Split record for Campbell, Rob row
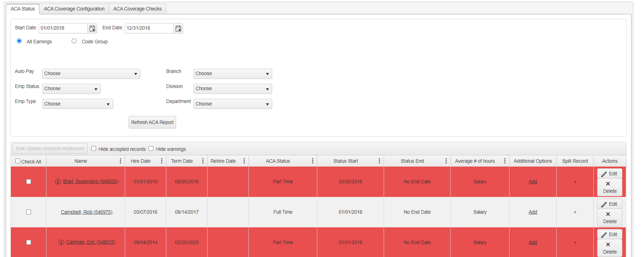The height and width of the screenshot is (257, 644). (575, 212)
